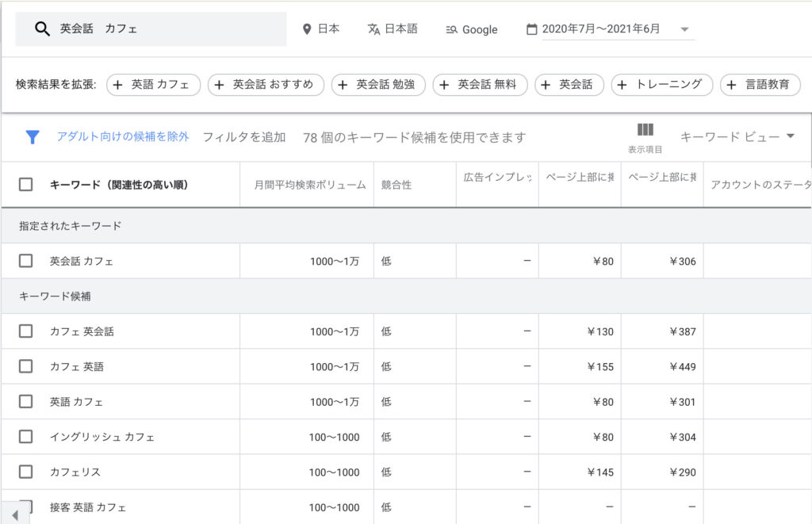Image resolution: width=812 pixels, height=524 pixels.
Task: Click the location pin icon for 日本
Action: click(307, 29)
